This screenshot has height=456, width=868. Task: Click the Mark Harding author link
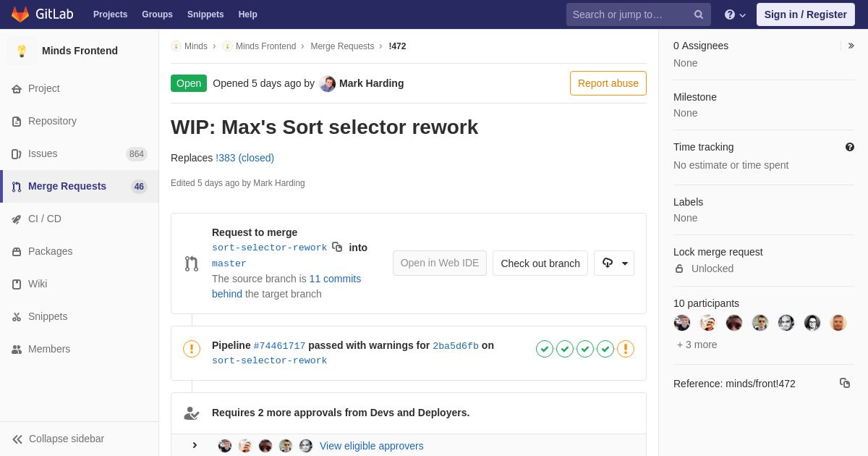[x=371, y=83]
